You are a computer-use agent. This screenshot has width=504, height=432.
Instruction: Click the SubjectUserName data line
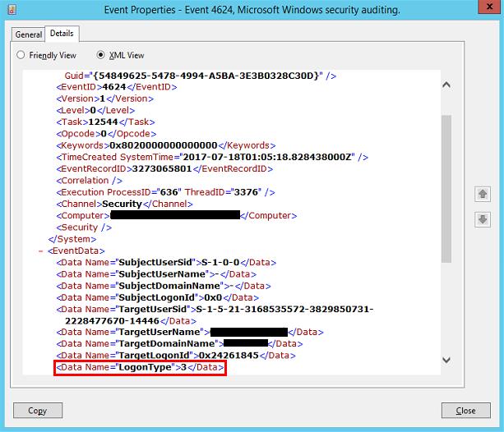[156, 274]
